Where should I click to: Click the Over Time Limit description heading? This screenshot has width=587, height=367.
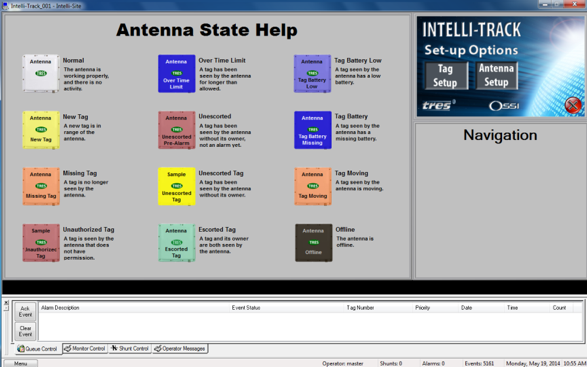(x=222, y=60)
